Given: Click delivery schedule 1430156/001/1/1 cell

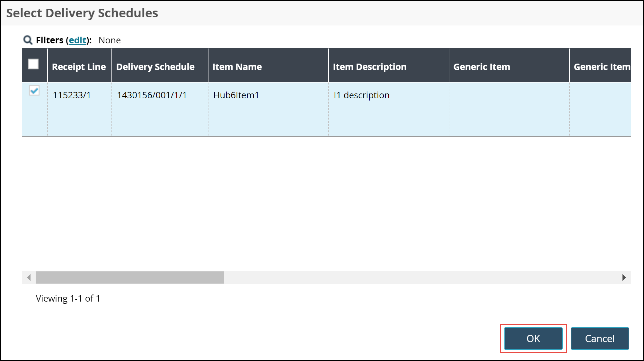Looking at the screenshot, I should (152, 95).
